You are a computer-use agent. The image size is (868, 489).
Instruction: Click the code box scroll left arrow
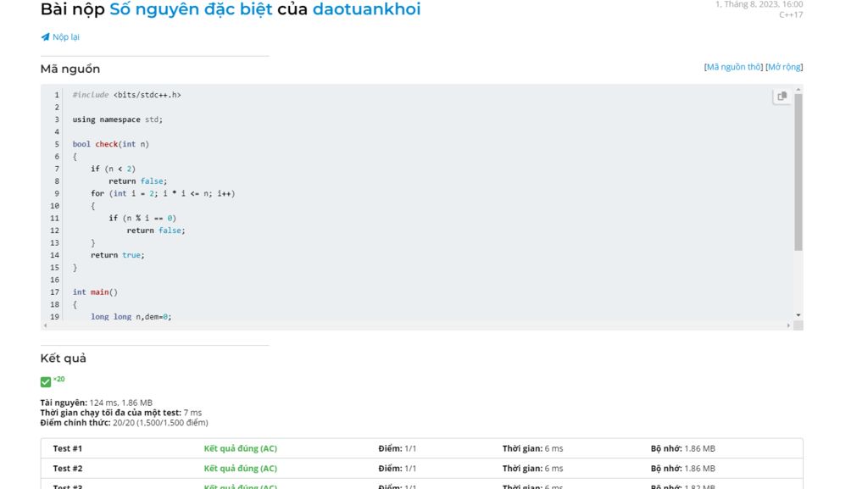coord(45,325)
